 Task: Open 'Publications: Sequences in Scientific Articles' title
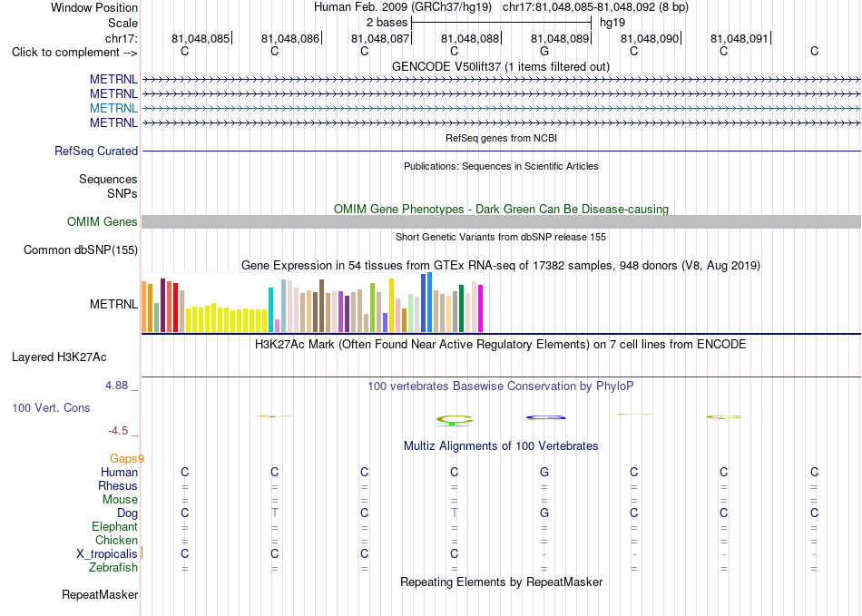[501, 166]
